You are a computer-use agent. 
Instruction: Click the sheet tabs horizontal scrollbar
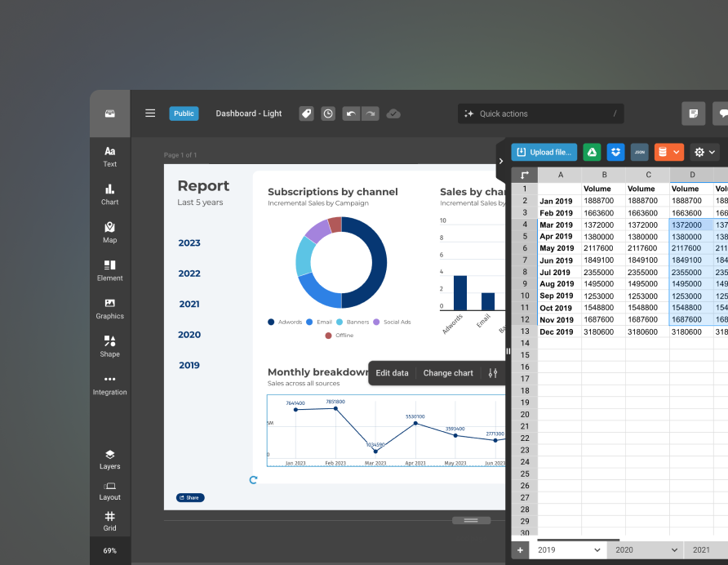(x=578, y=540)
